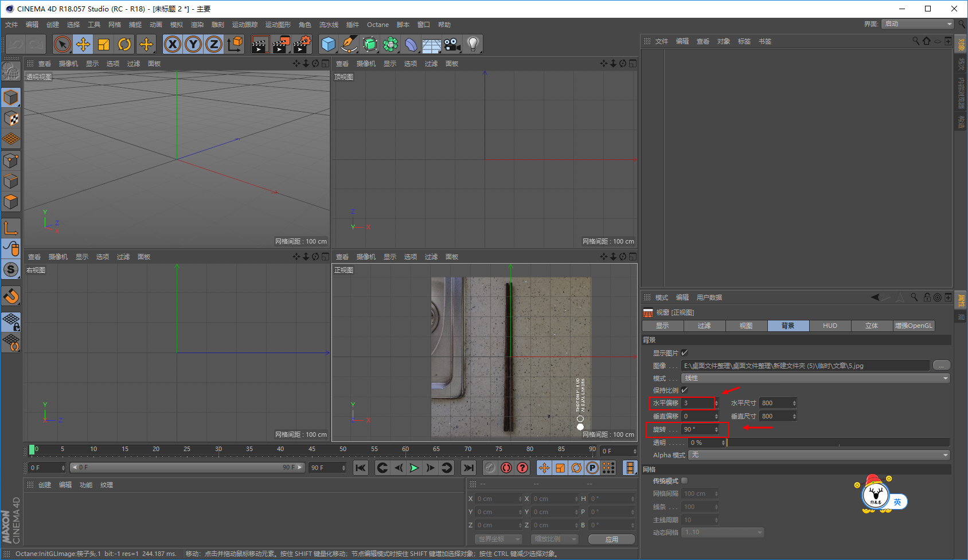968x560 pixels.
Task: Toggle X axis lock icon
Action: click(173, 44)
